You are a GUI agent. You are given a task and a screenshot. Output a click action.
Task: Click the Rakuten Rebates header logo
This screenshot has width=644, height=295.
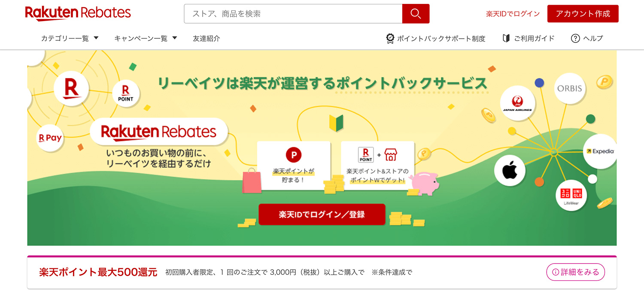[x=78, y=13]
